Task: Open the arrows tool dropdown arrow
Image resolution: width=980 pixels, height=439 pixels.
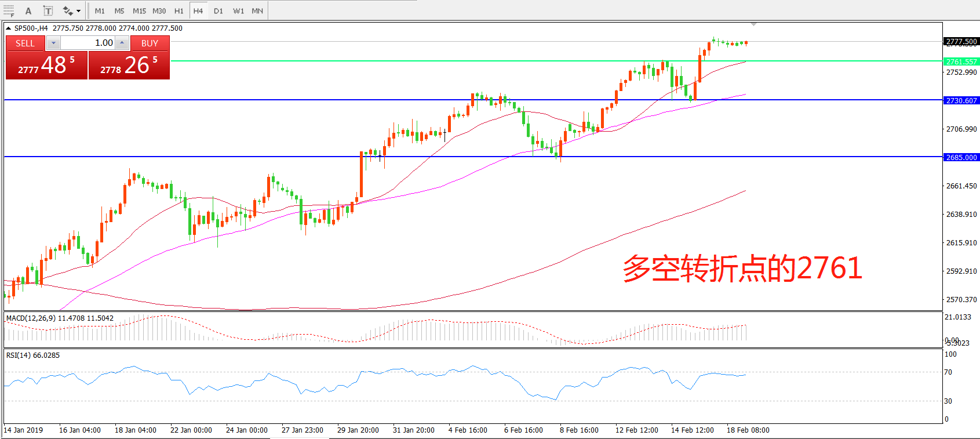Action: pos(78,10)
